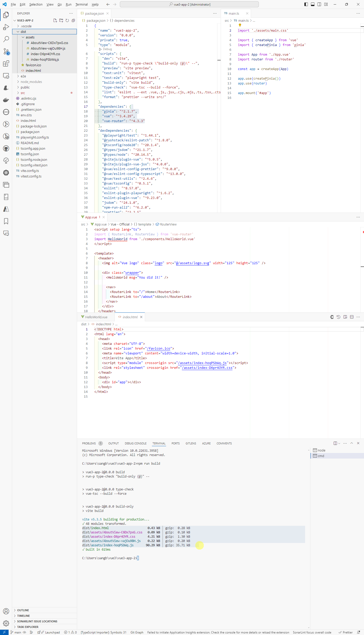Maximize the terminal panel size
The image size is (364, 635).
tap(352, 443)
